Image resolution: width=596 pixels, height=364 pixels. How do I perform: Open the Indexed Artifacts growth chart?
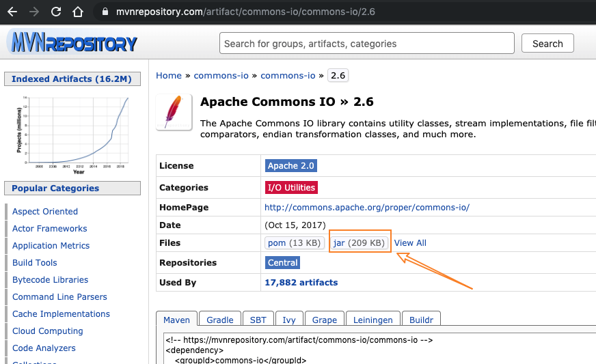coord(72,135)
